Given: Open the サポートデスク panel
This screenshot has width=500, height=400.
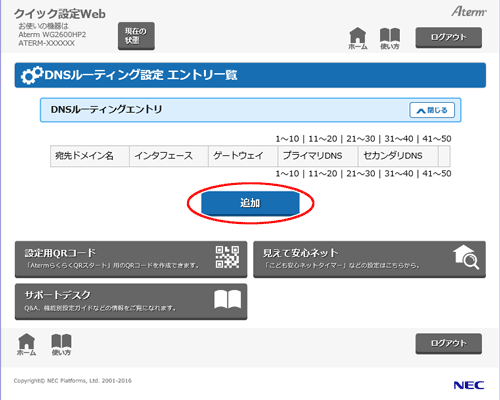Looking at the screenshot, I should tap(131, 301).
